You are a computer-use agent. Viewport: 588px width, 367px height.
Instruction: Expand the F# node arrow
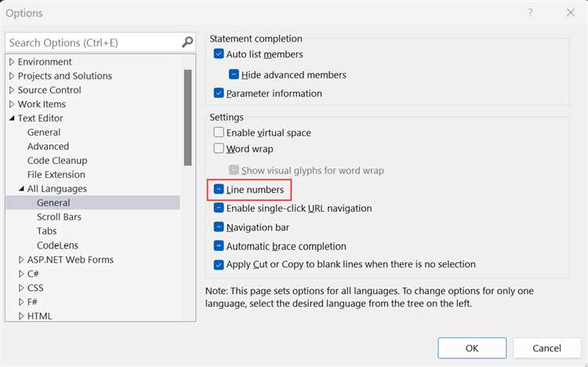point(21,302)
